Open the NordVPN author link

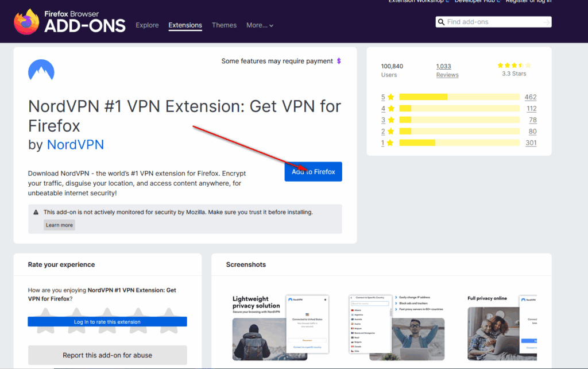(75, 144)
